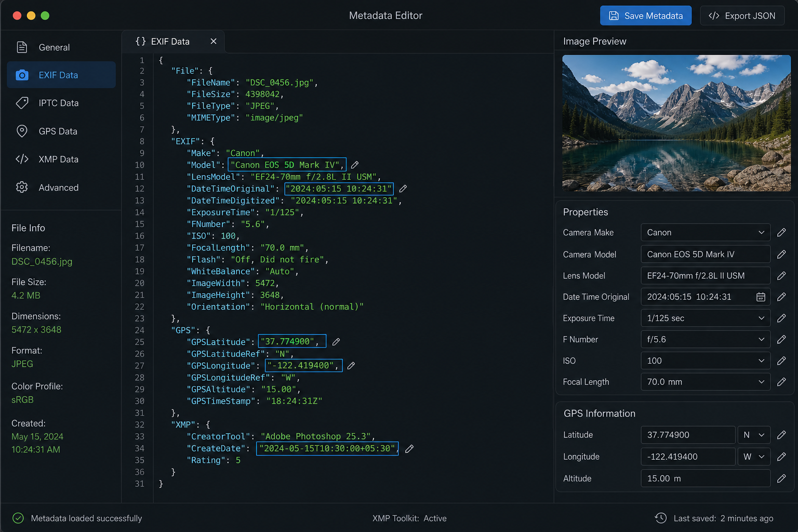Close the EXIF Data tab

tap(214, 41)
